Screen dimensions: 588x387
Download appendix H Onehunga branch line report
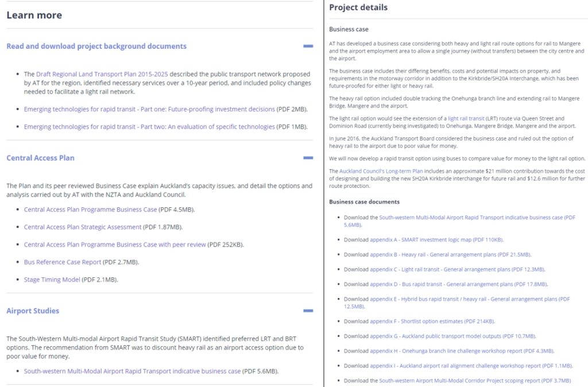pyautogui.click(x=462, y=351)
